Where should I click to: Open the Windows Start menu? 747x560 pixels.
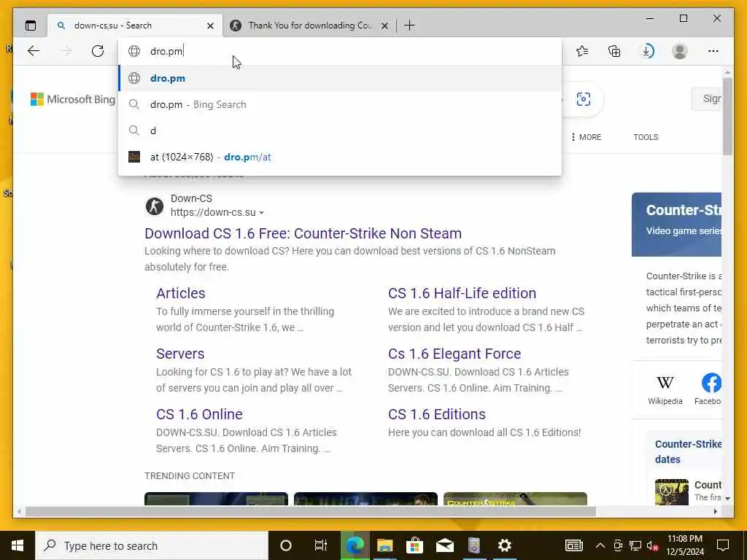click(18, 545)
